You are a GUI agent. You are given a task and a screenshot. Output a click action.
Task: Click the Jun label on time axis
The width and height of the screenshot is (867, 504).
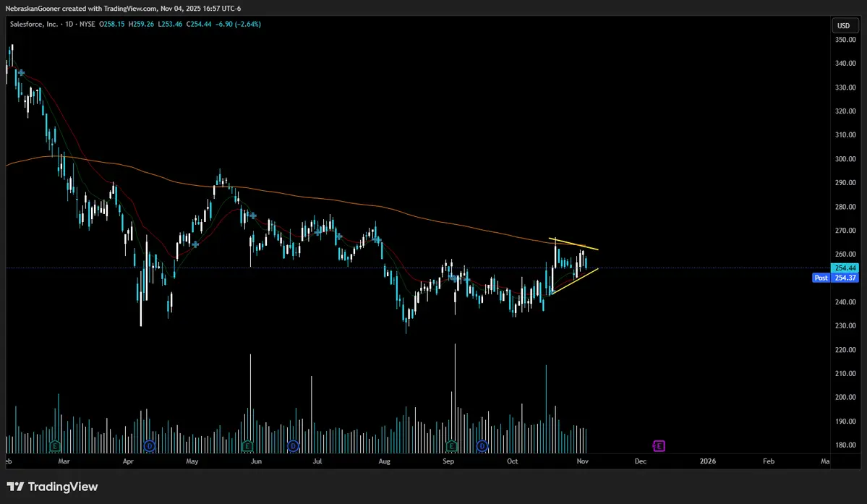click(x=256, y=461)
